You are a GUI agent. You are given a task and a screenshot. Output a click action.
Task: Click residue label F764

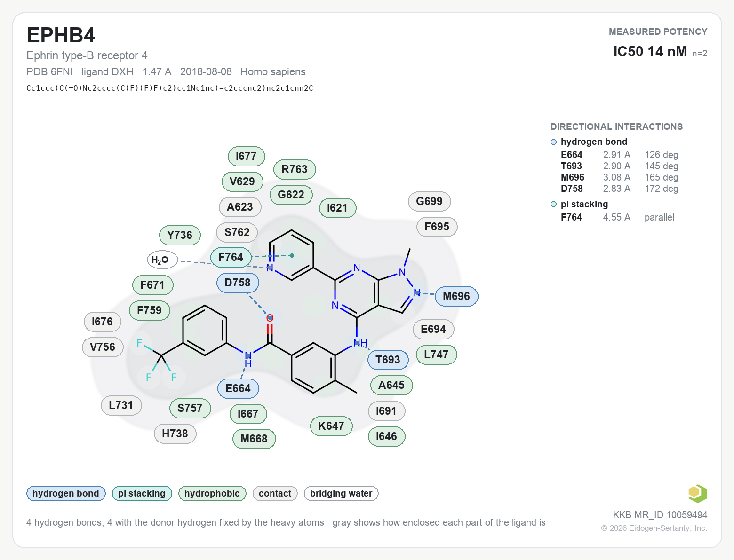[x=231, y=257]
